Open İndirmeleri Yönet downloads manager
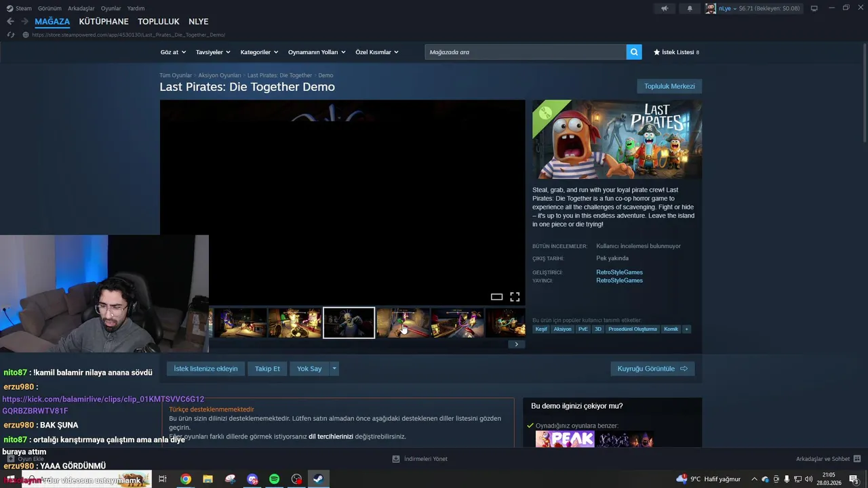This screenshot has width=868, height=488. click(420, 459)
